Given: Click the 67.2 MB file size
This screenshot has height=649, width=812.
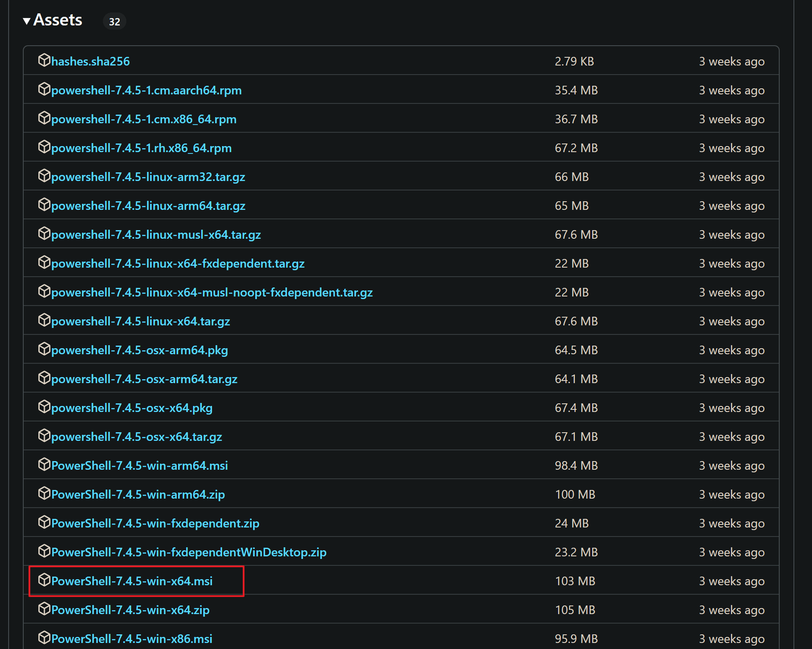Looking at the screenshot, I should 576,148.
